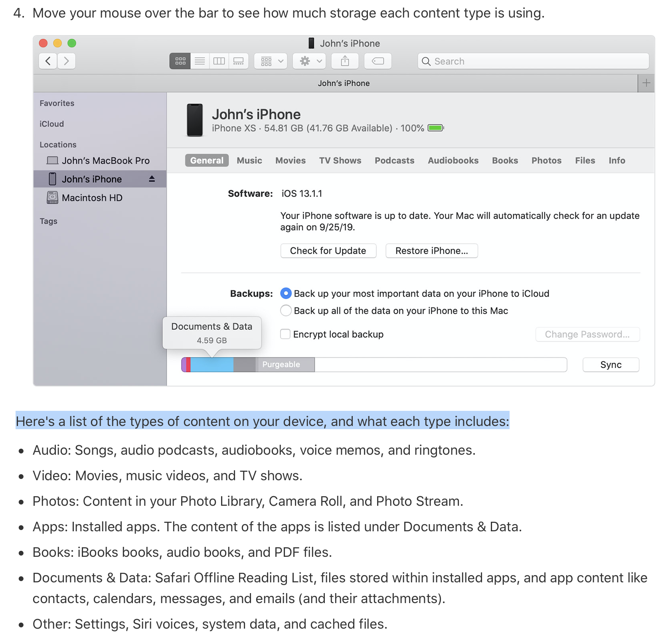Select back up to iCloud radio option

point(286,293)
